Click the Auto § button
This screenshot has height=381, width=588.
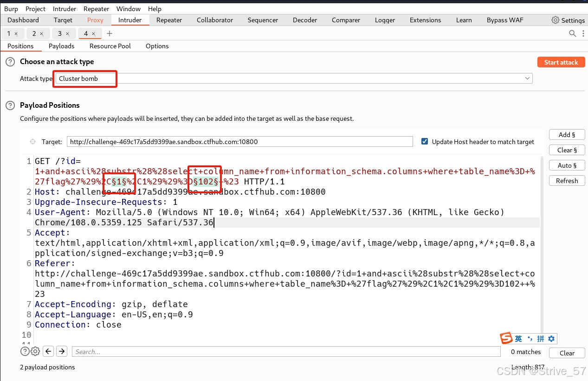click(567, 165)
